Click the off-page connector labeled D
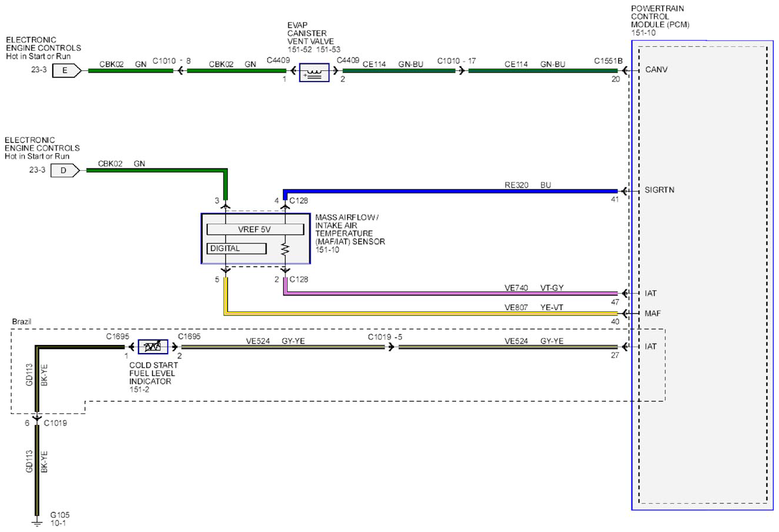This screenshot has width=779, height=532. 65,171
